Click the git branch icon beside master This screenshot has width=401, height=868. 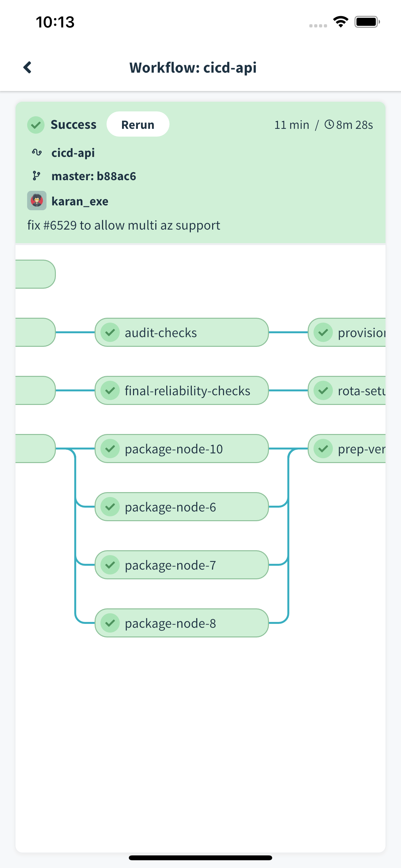pyautogui.click(x=36, y=176)
